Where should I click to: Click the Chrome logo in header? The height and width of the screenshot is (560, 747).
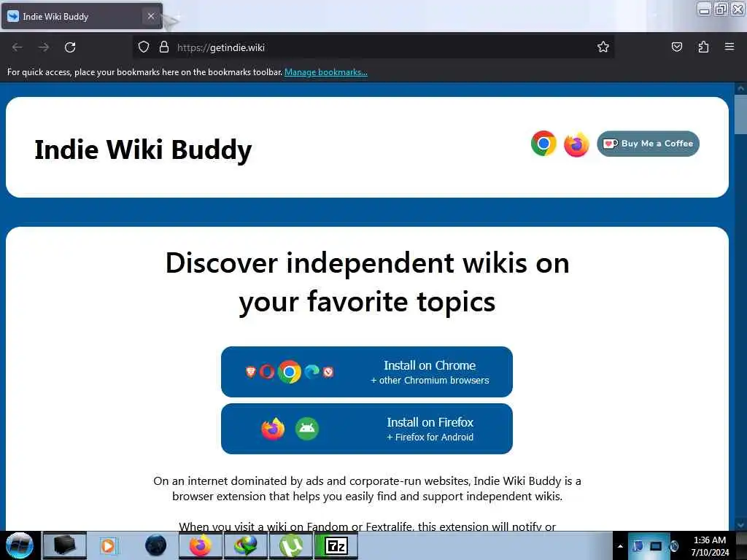click(543, 144)
